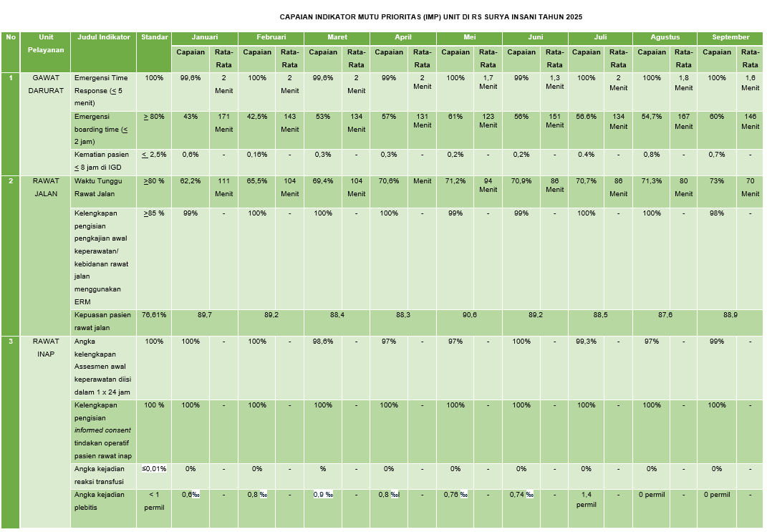Click the 90,6 patient satisfaction value
The width and height of the screenshot is (767, 532).
point(469,315)
